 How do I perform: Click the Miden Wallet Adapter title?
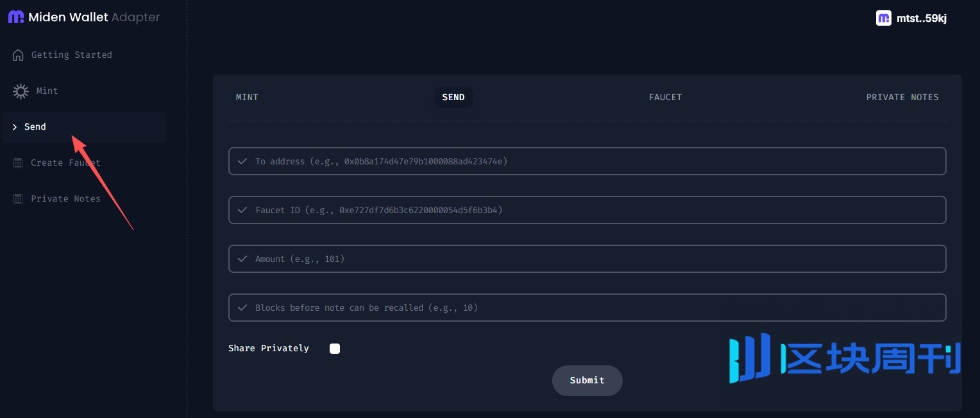(x=94, y=17)
